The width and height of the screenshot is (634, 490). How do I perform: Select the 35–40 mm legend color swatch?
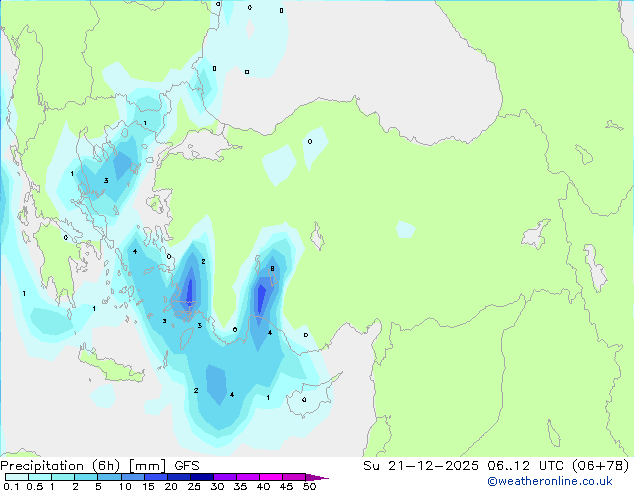point(248,477)
